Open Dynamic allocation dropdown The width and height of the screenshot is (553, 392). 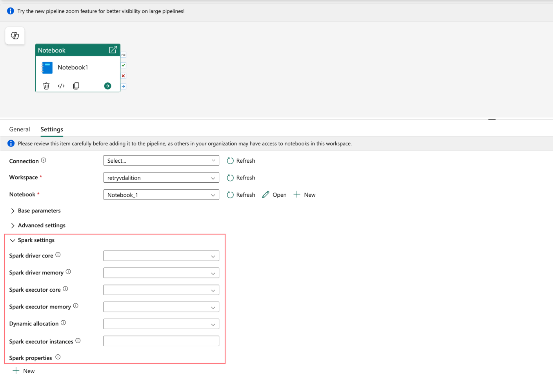(x=161, y=324)
